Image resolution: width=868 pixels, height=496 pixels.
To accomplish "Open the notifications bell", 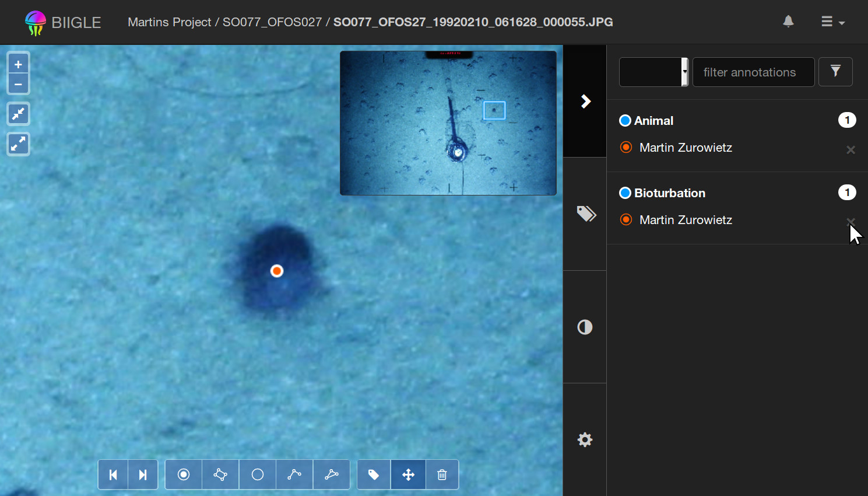I will point(788,22).
